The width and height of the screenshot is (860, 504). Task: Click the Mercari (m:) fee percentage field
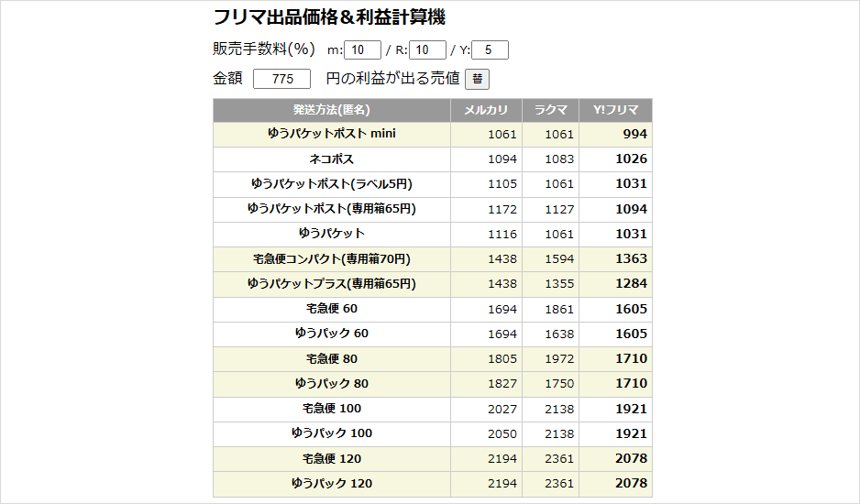click(362, 50)
